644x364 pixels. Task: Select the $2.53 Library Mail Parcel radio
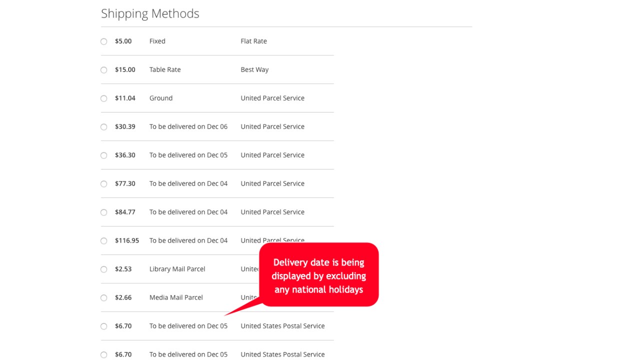104,269
